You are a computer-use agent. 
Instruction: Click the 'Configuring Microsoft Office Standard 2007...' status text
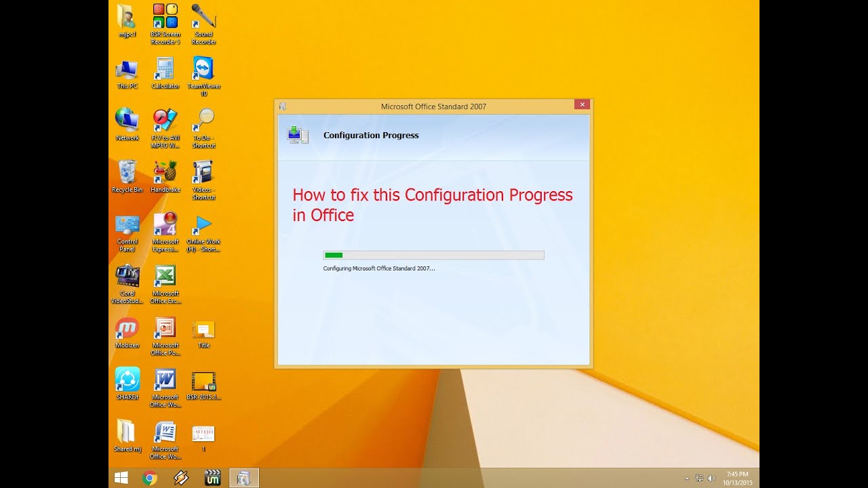(x=379, y=268)
